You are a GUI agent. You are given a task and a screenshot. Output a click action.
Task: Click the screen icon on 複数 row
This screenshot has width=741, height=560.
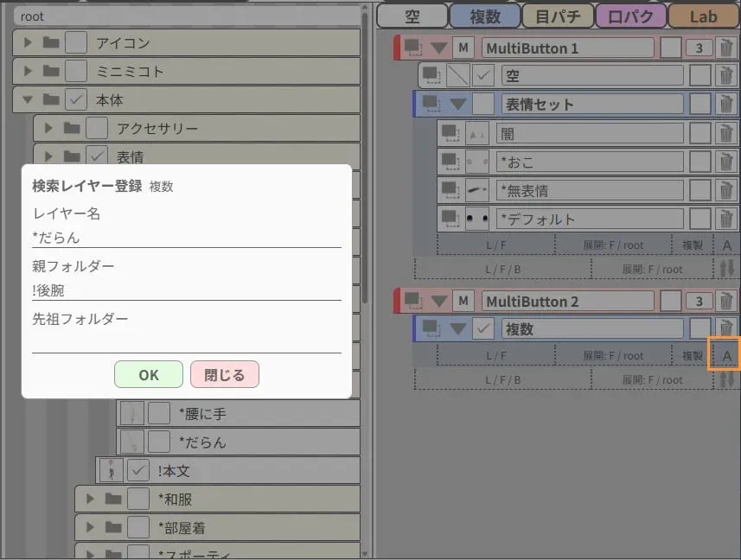(x=431, y=328)
